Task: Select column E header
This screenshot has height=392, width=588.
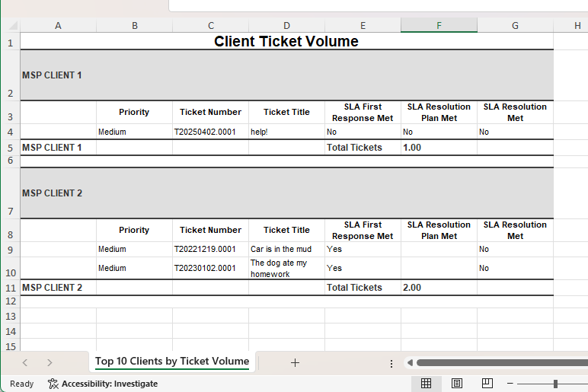Action: (x=363, y=25)
